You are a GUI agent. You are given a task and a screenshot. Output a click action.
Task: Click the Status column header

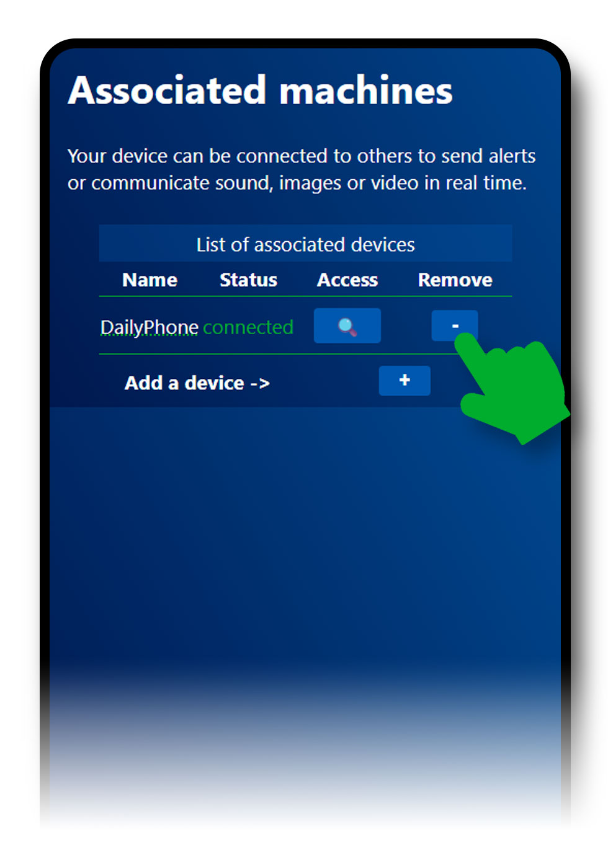(x=248, y=280)
